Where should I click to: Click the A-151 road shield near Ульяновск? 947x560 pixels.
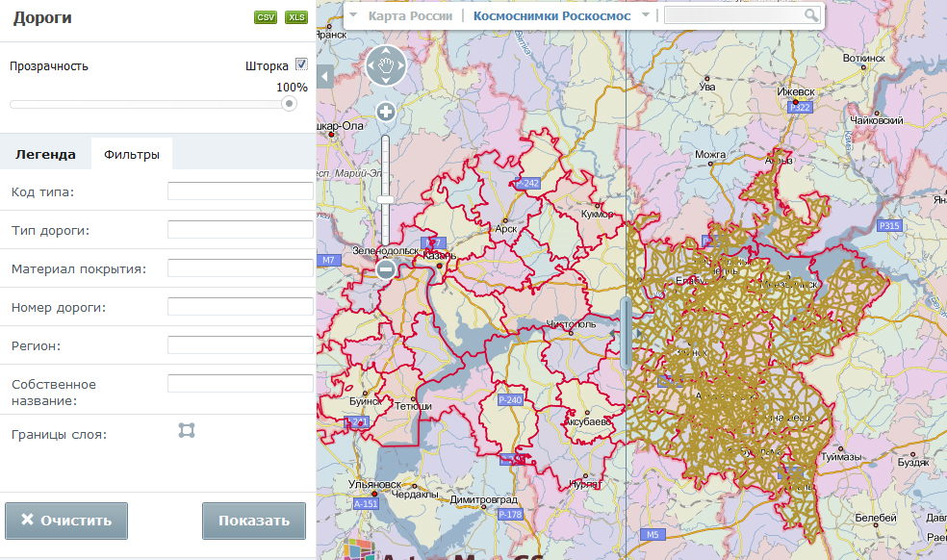click(x=366, y=504)
